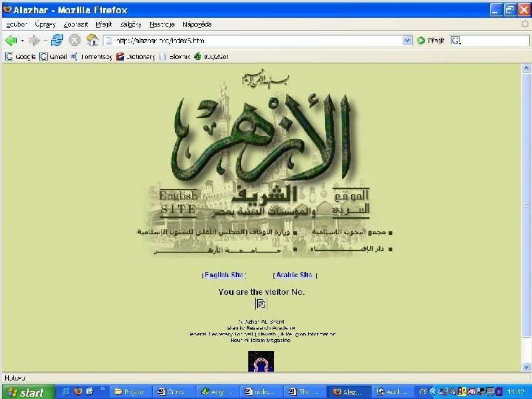Switch to the green-icon taskbar application
This screenshot has height=399, width=532.
(x=217, y=392)
